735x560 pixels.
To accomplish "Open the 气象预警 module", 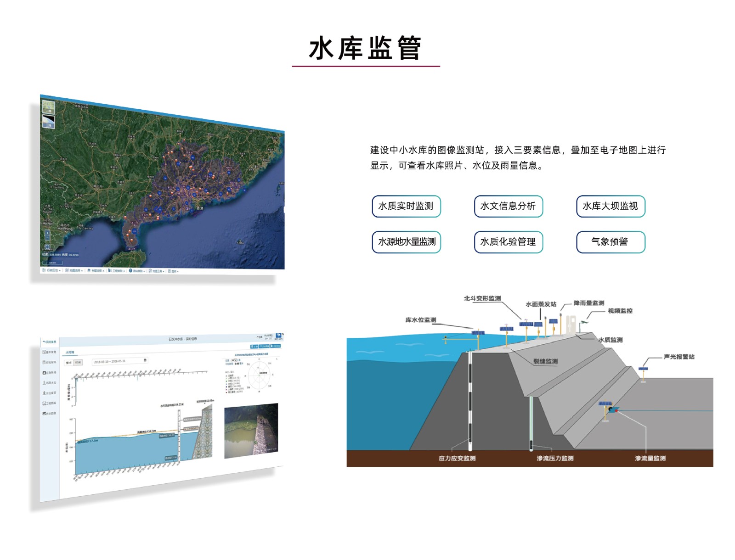I will 611,242.
